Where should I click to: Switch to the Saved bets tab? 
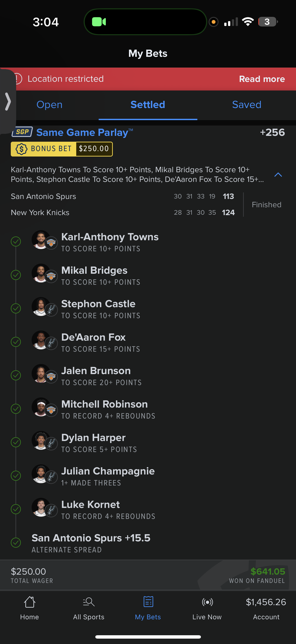tap(247, 105)
